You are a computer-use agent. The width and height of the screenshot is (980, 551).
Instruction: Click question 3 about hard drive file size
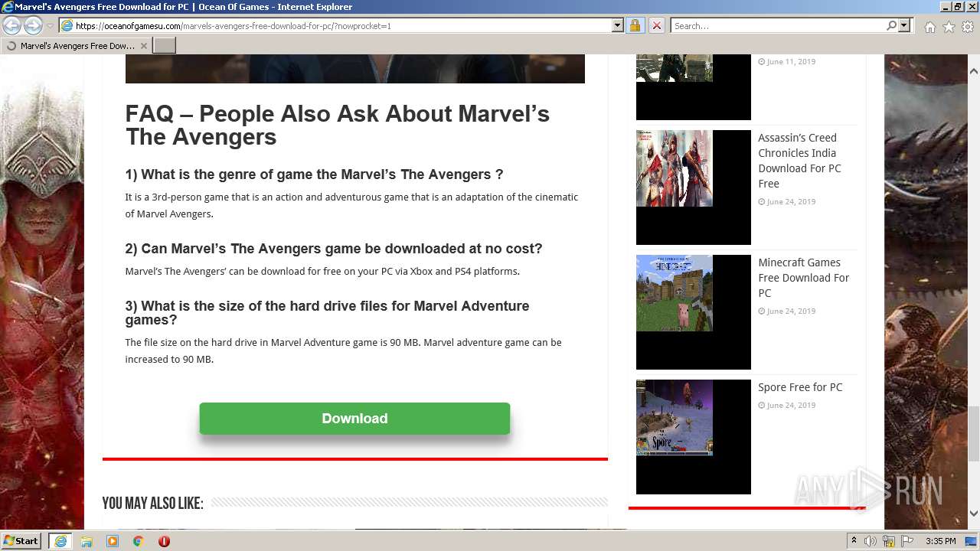tap(328, 312)
